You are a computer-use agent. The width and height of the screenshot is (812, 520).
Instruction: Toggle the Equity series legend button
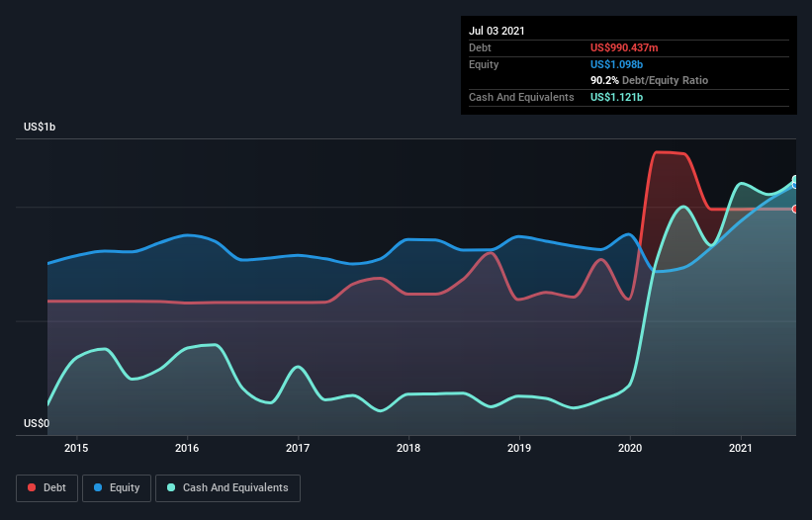point(117,488)
